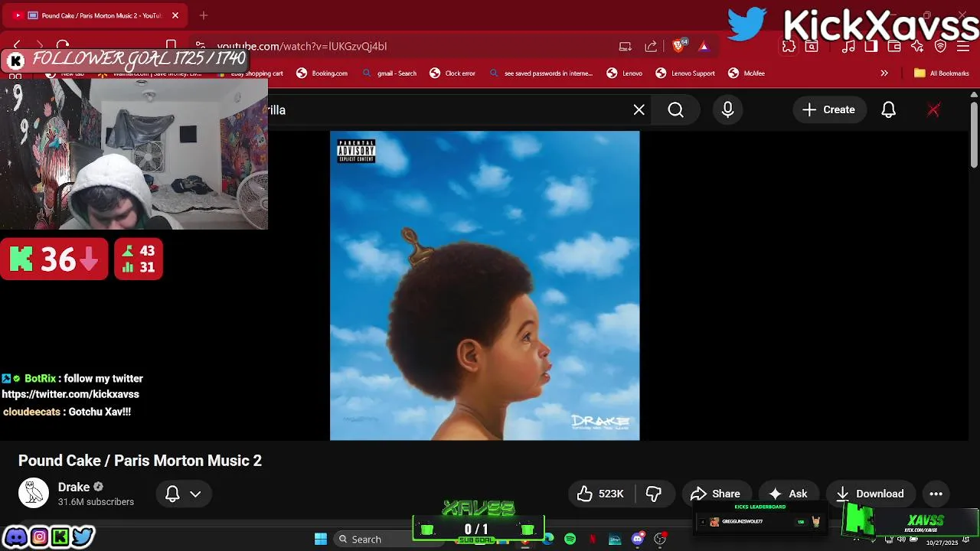Viewport: 980px width, 551px height.
Task: Open Netflix from the taskbar
Action: pyautogui.click(x=593, y=539)
